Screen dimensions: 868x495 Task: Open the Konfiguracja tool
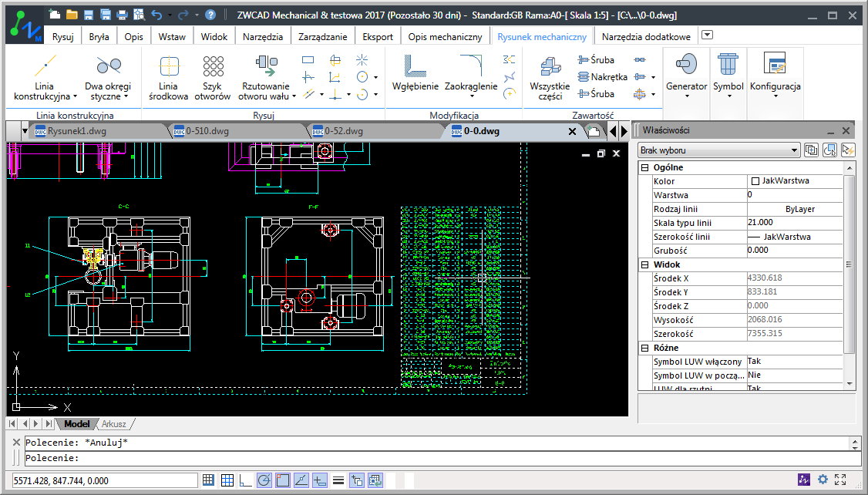tap(775, 76)
